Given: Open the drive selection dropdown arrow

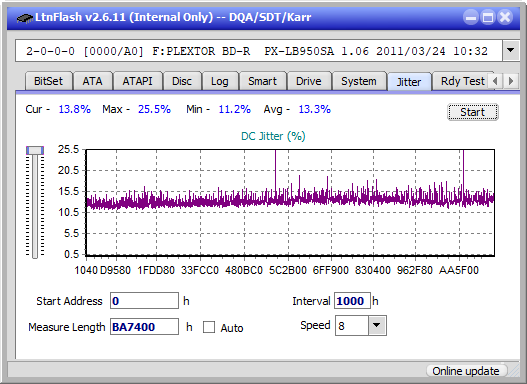Looking at the screenshot, I should coord(511,51).
